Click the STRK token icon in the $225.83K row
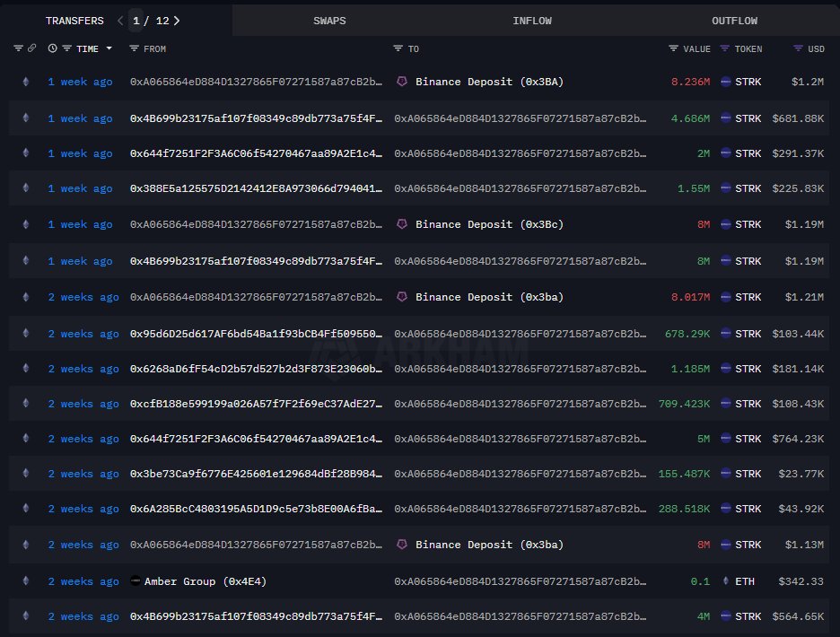 725,188
